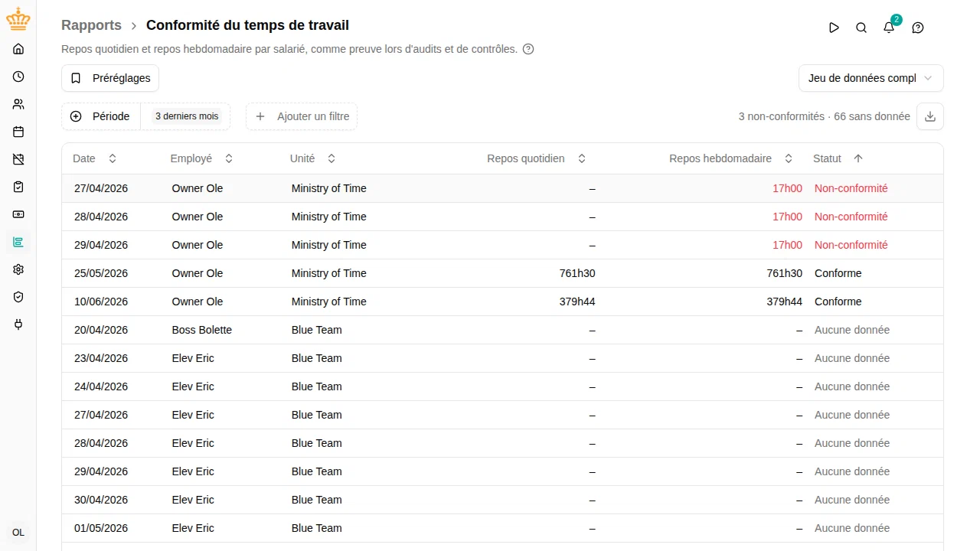Open the Jeu de données dropdown
The image size is (980, 551).
871,78
